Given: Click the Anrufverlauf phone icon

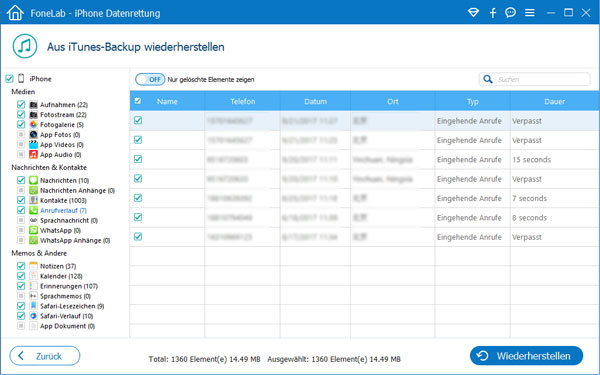Looking at the screenshot, I should tap(34, 210).
